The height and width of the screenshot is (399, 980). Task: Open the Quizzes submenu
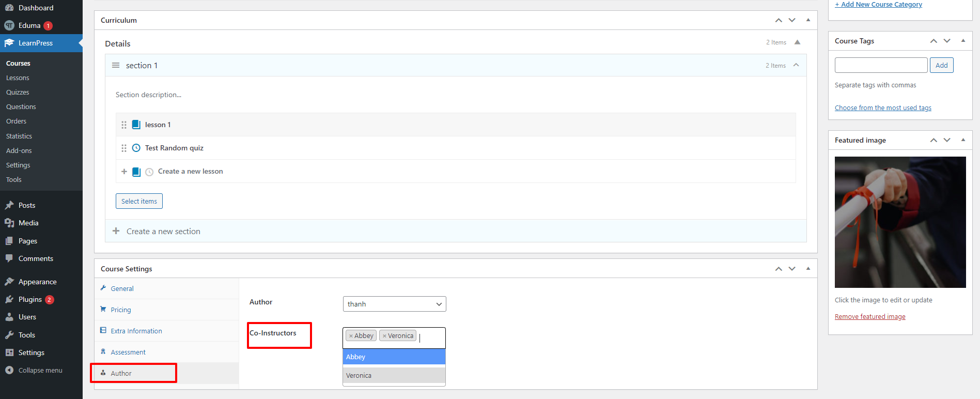[18, 92]
